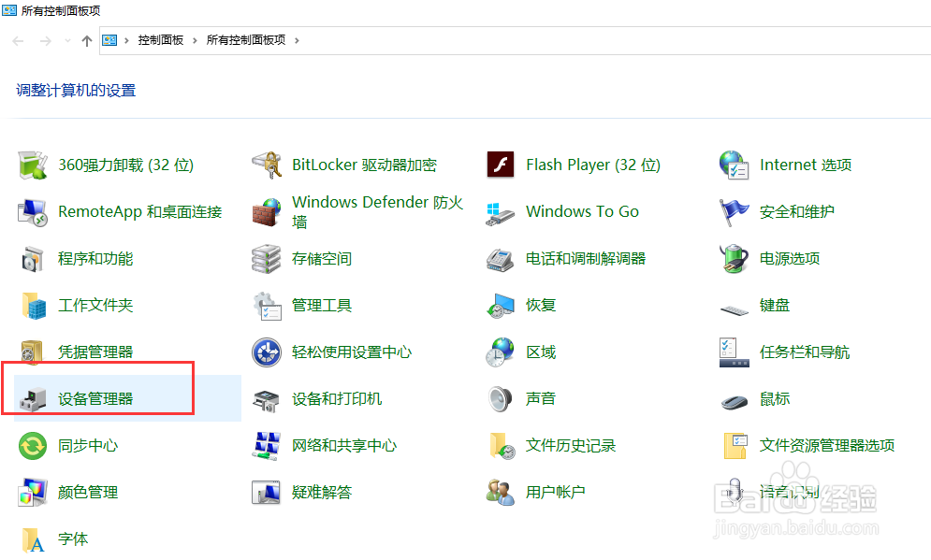Open the 同步中心 green sync icon

click(x=33, y=446)
